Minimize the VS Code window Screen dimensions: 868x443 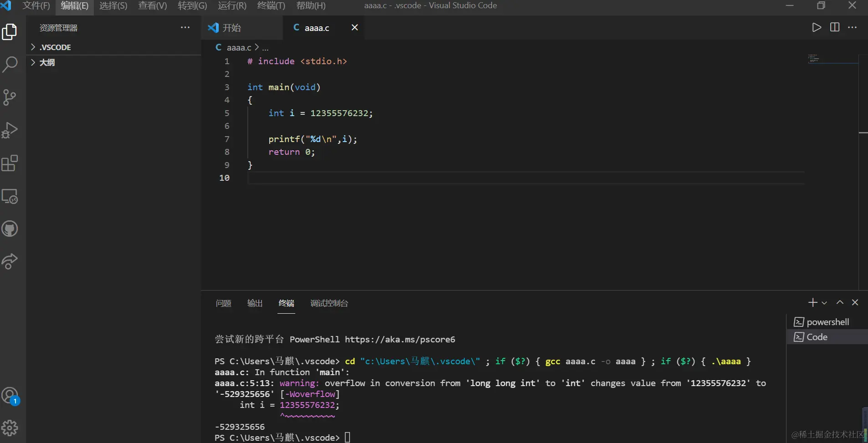[790, 5]
